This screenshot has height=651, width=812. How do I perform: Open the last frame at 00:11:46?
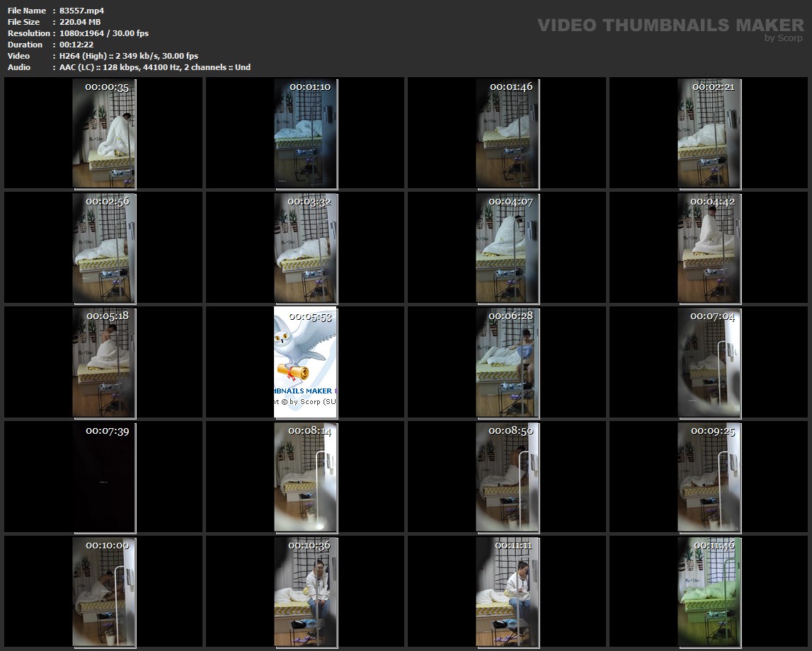click(x=709, y=592)
